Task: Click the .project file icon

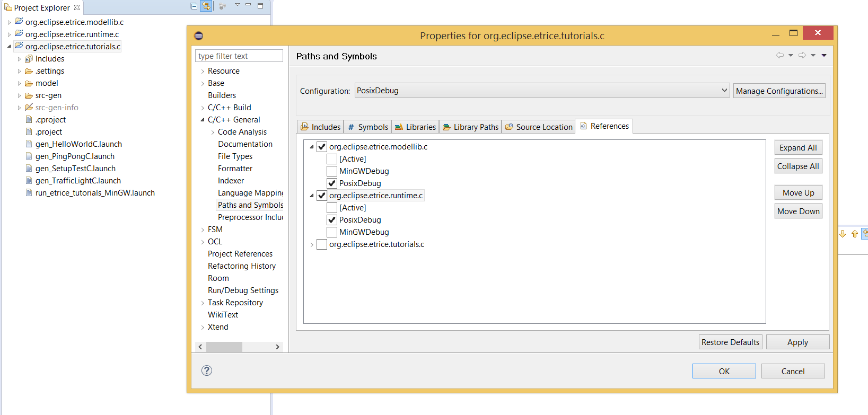Action: [x=29, y=131]
